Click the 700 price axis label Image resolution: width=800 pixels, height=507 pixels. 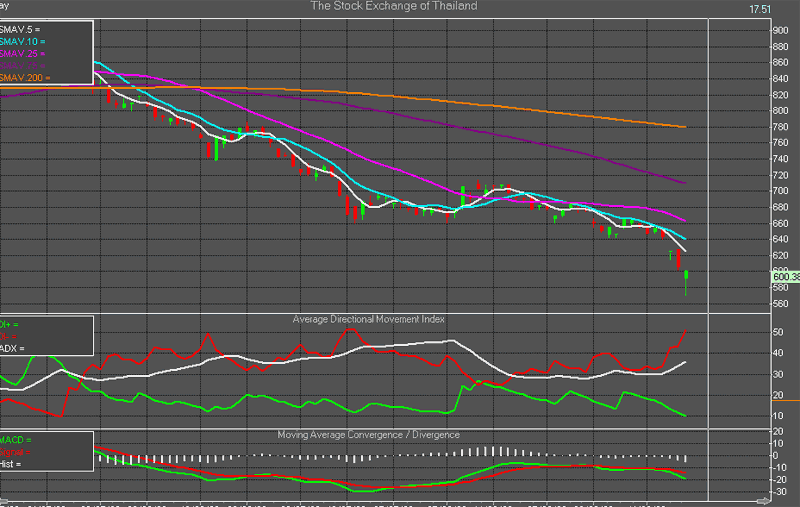(x=780, y=191)
